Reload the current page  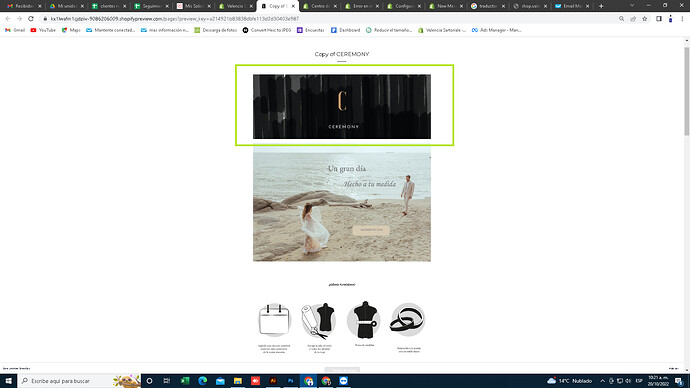click(x=31, y=19)
